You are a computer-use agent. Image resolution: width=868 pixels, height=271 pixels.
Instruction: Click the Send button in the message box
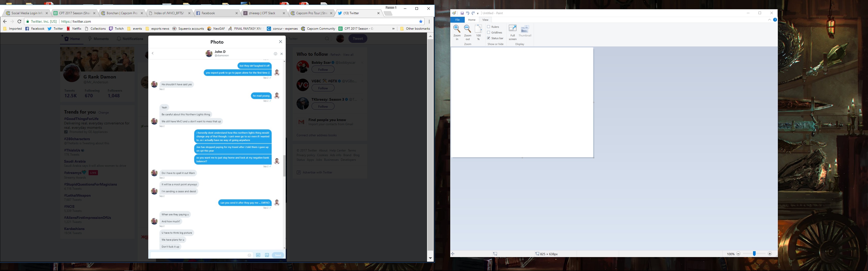(278, 255)
